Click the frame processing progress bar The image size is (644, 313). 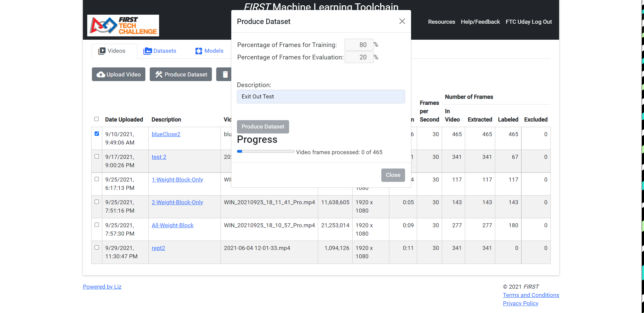pos(265,151)
